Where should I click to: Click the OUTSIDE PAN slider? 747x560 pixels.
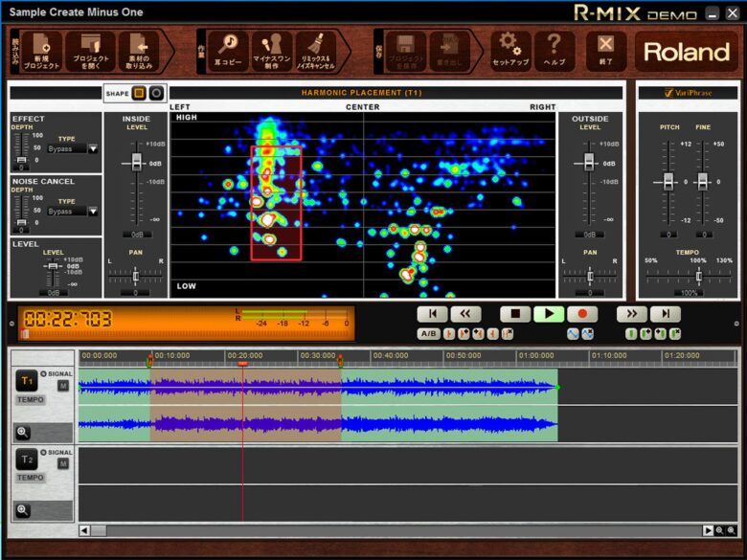(590, 276)
